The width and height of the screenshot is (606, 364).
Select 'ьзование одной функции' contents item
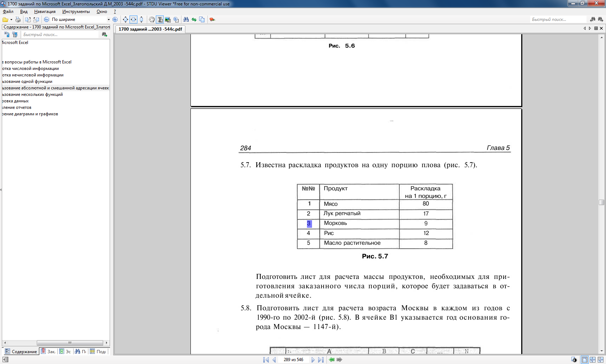coord(27,81)
